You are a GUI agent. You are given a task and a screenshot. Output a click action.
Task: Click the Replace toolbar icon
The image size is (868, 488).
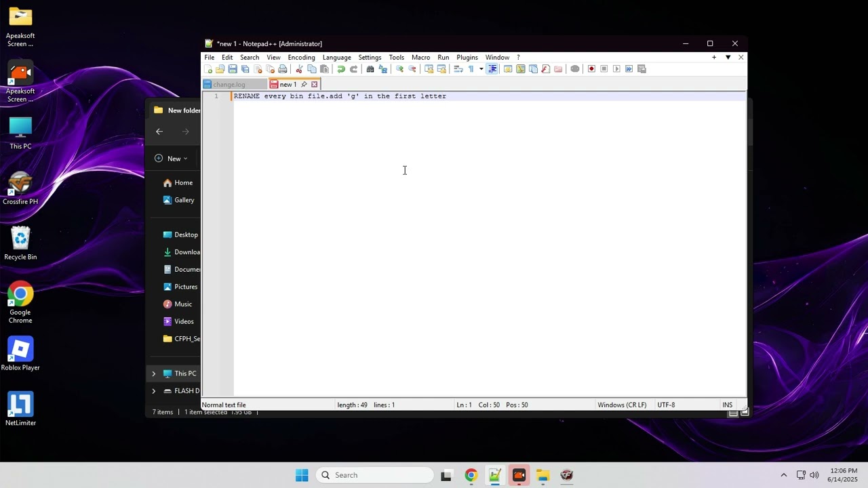point(382,69)
